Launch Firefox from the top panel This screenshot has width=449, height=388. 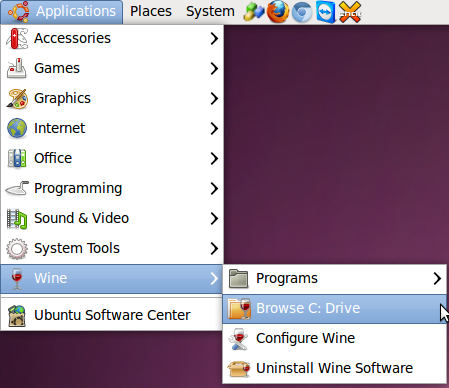click(278, 12)
